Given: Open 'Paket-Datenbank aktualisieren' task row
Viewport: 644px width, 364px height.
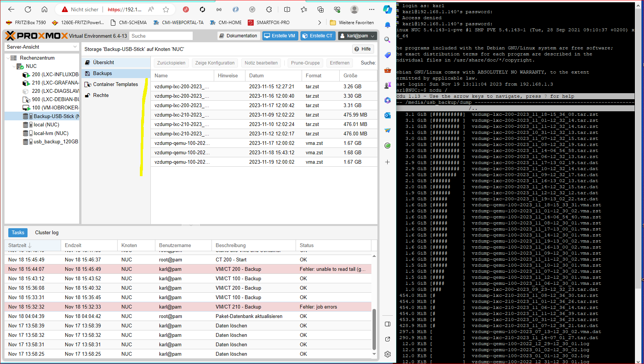Looking at the screenshot, I should (x=188, y=316).
